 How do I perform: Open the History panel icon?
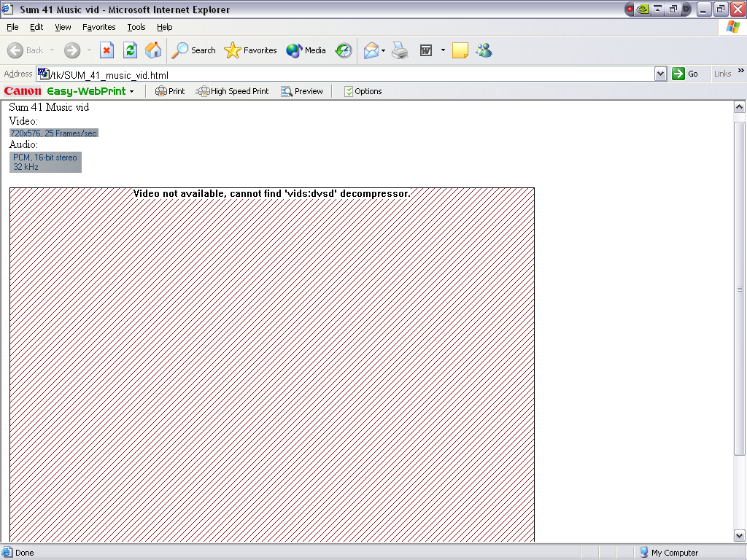344,50
